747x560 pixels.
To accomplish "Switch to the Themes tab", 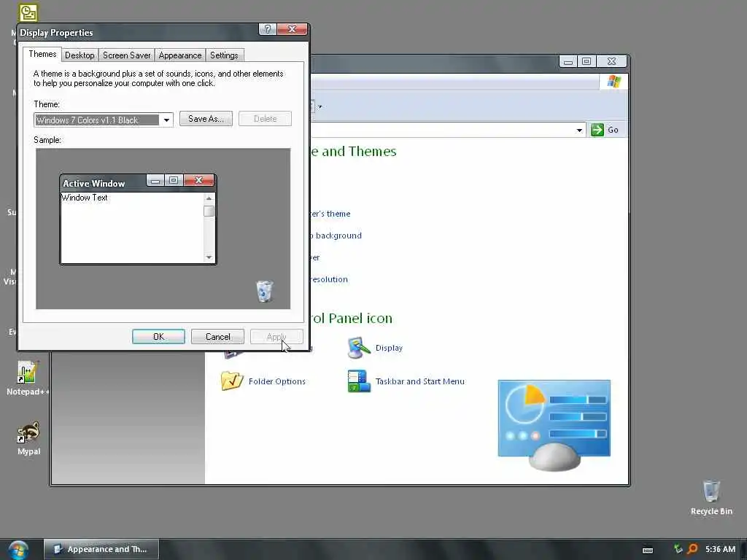I will [42, 54].
